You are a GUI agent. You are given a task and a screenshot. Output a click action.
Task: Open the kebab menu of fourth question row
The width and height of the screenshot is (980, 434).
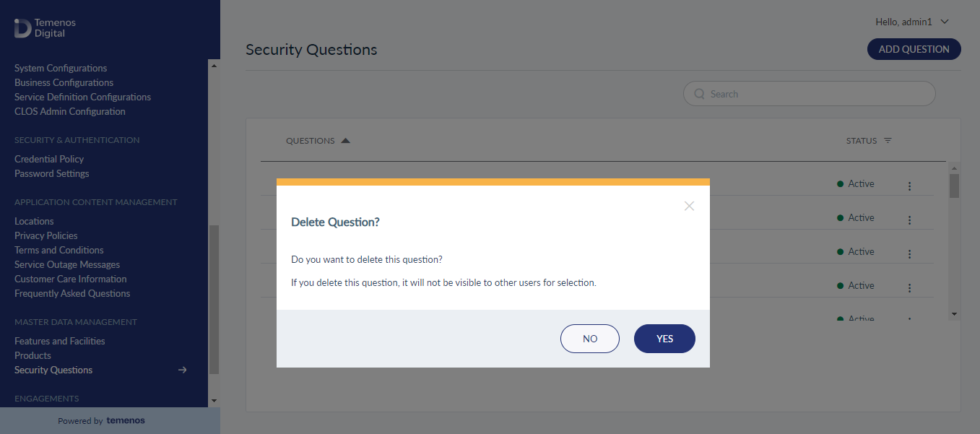click(909, 288)
